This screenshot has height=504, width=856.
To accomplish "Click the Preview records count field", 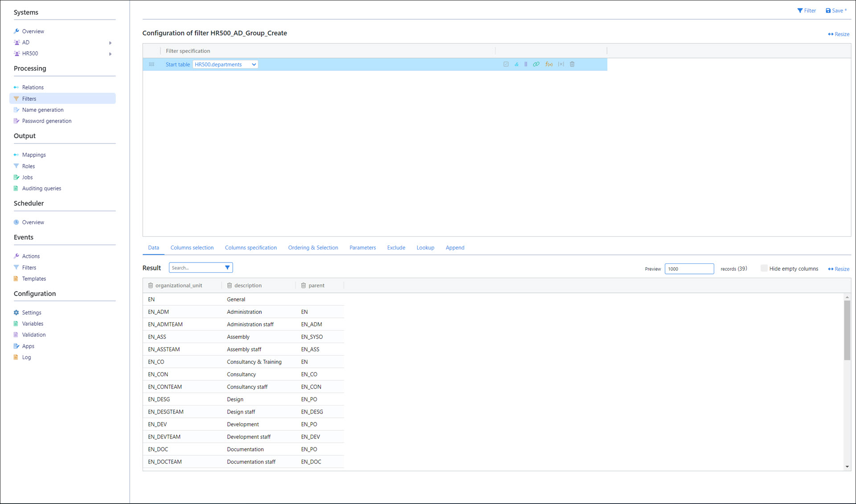I will [x=689, y=269].
